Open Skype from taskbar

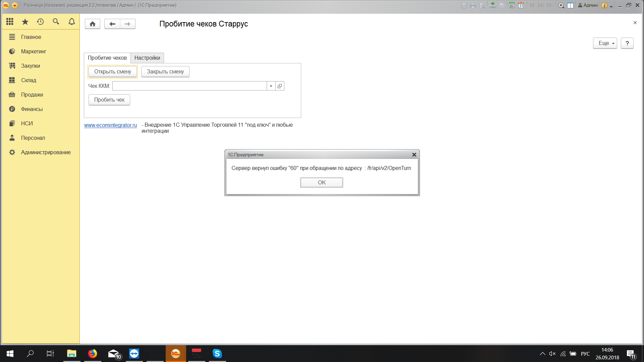coord(217,354)
